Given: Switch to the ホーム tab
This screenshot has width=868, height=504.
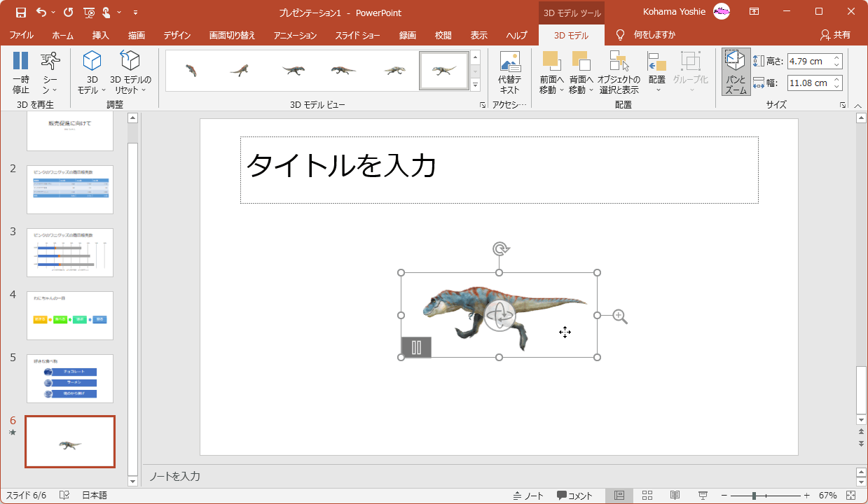Looking at the screenshot, I should (62, 35).
